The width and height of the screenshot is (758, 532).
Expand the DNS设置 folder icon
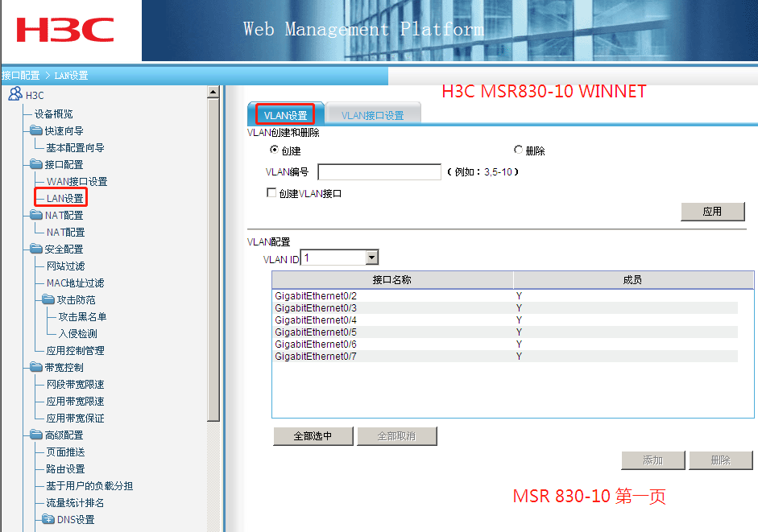(48, 519)
